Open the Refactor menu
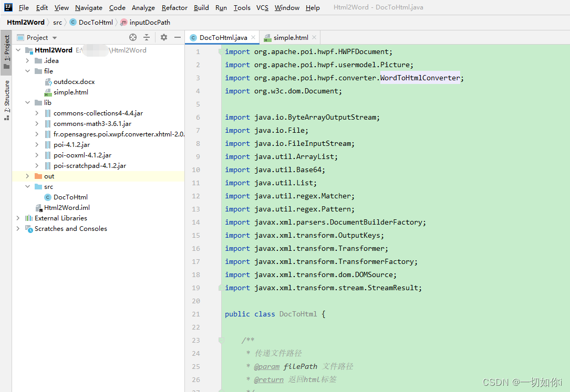This screenshot has height=392, width=570. click(x=174, y=7)
